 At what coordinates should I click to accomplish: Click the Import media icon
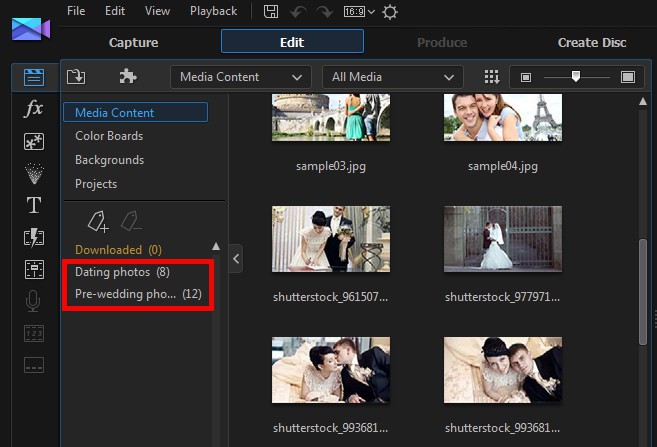76,77
